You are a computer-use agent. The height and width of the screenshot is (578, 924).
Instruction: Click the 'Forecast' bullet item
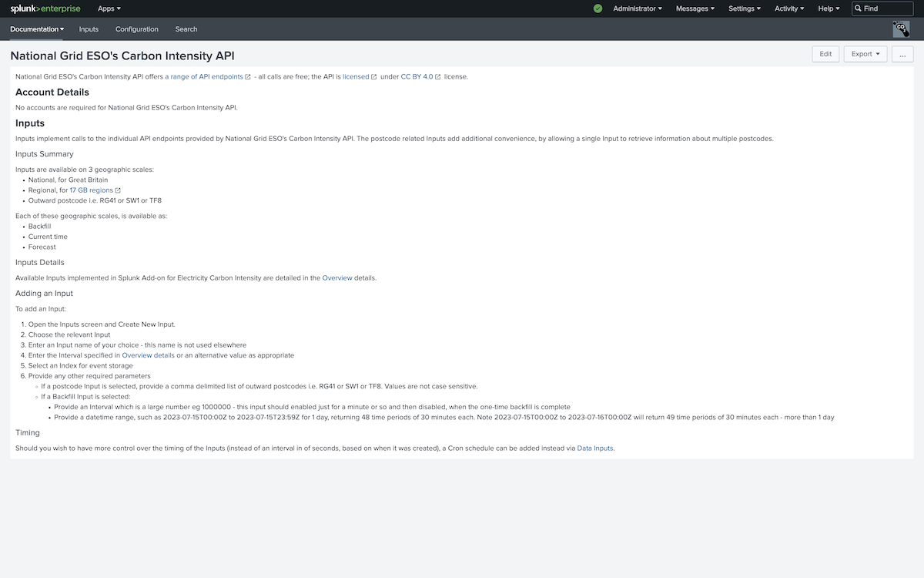pyautogui.click(x=42, y=247)
